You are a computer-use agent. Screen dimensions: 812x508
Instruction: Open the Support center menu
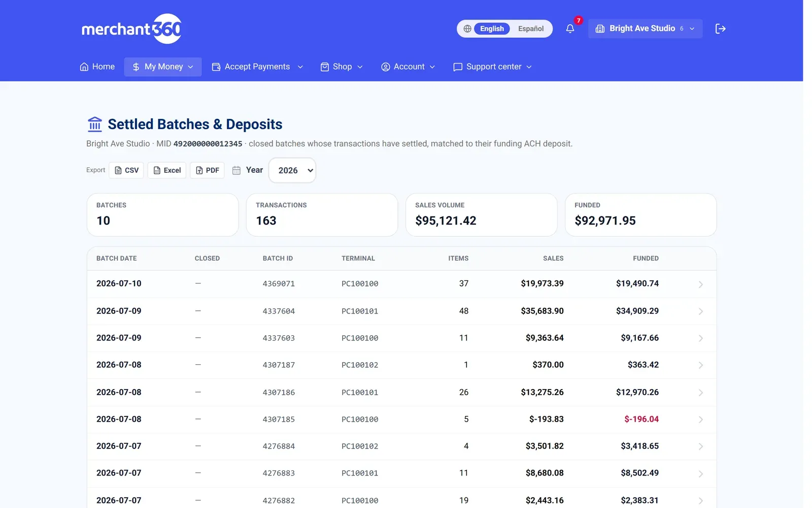pyautogui.click(x=492, y=67)
